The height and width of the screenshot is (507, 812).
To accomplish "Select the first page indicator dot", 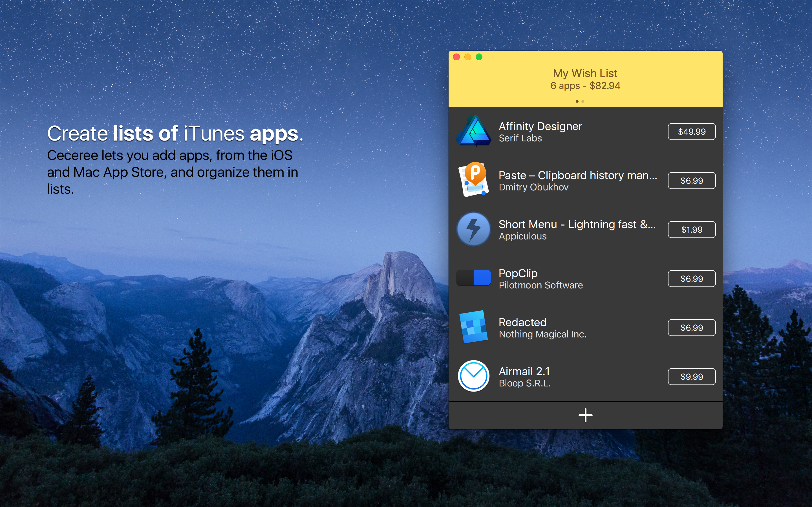I will coord(577,101).
